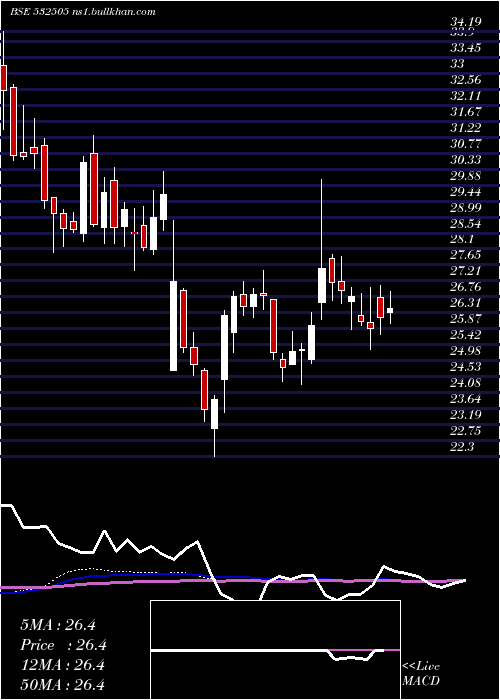Click the 28.99 price axis label
This screenshot has height=700, width=500.
click(x=466, y=208)
